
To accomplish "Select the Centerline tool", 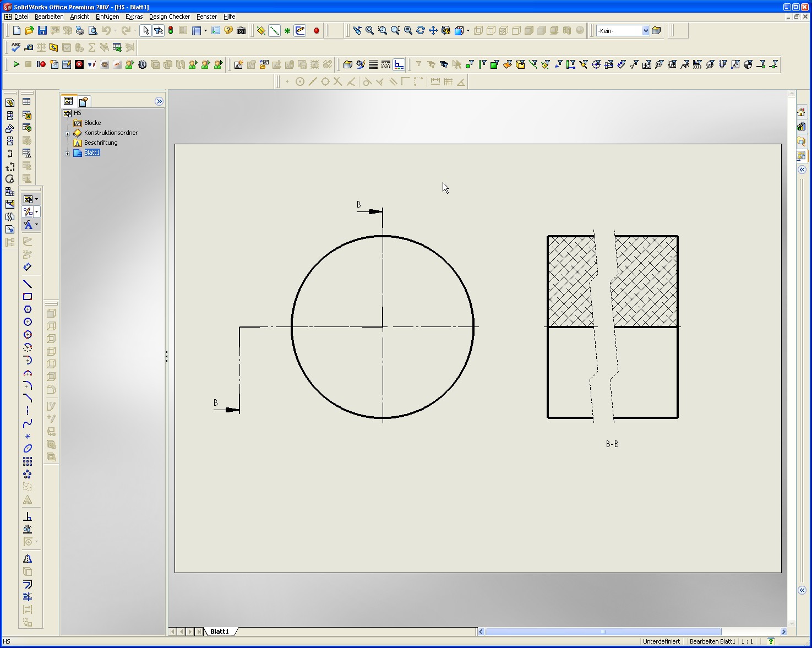I will (27, 410).
